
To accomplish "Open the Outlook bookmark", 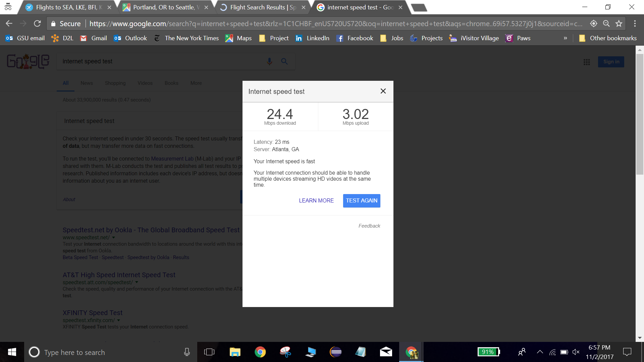I will (130, 38).
